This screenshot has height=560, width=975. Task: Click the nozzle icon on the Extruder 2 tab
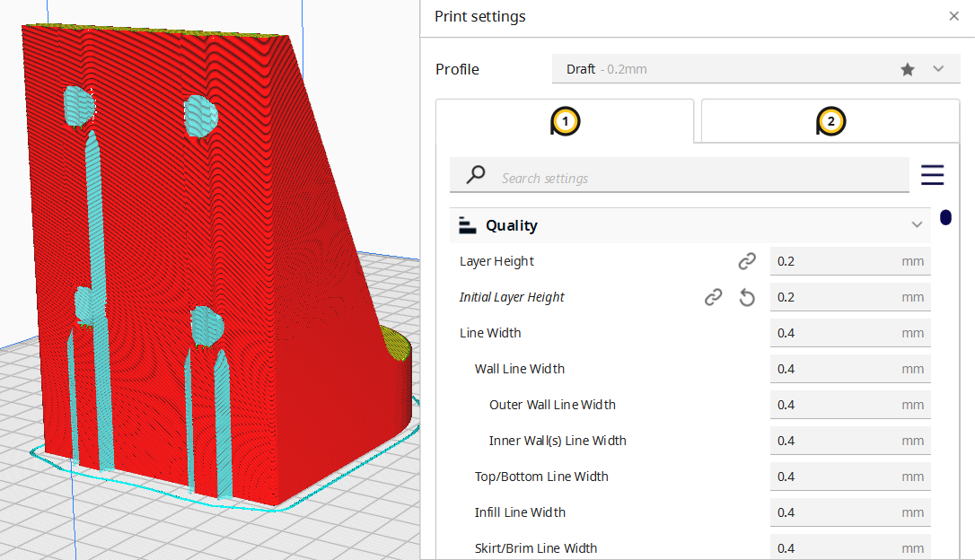[x=829, y=121]
